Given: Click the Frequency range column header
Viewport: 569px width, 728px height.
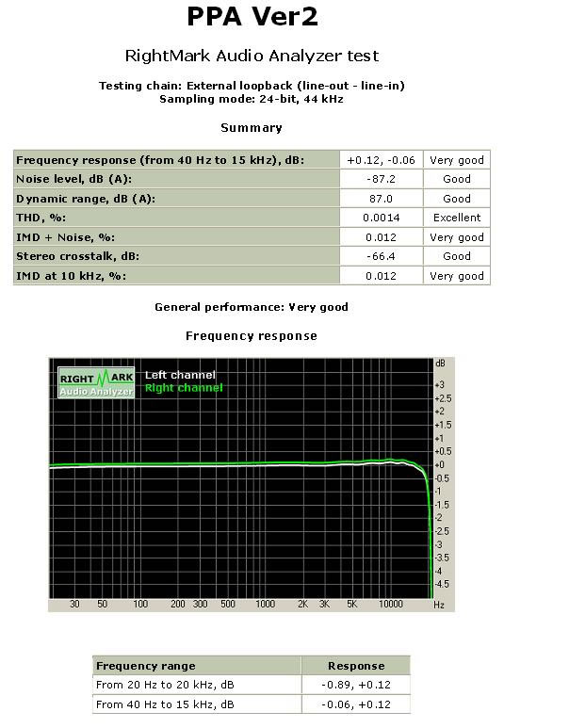Looking at the screenshot, I should (x=146, y=666).
